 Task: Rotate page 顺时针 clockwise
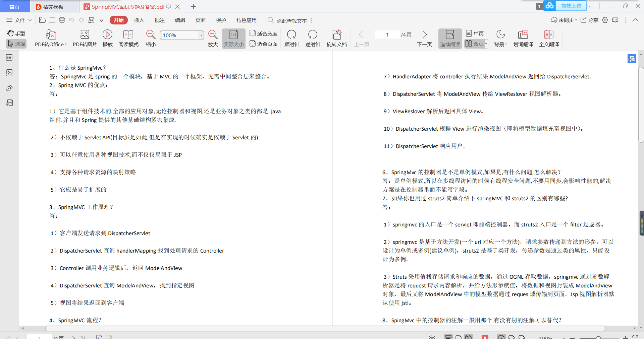coord(291,39)
